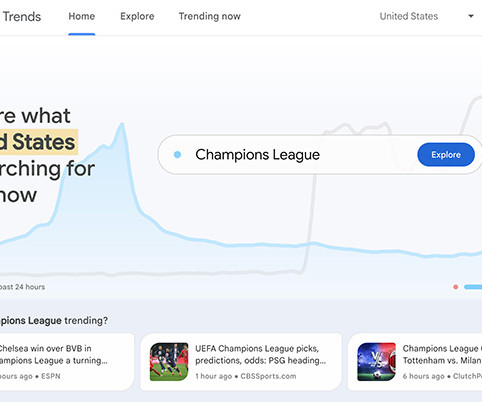Click the blue dot beside Champions League
The image size is (482, 402).
coord(178,154)
